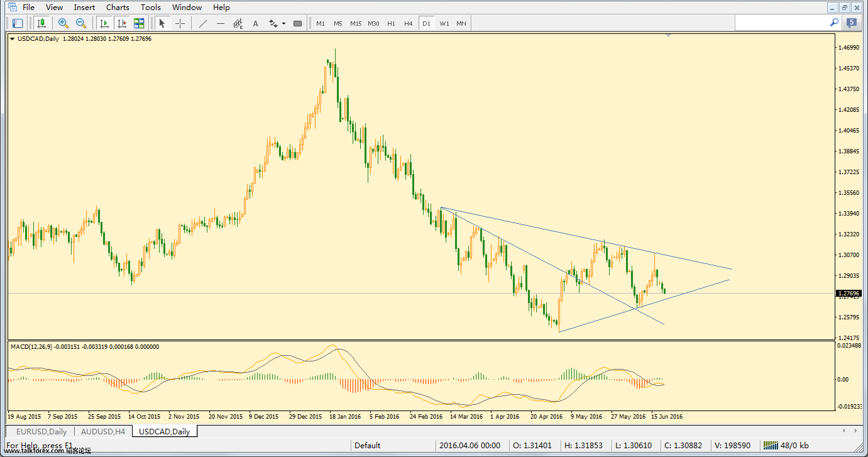Zoom out of the chart

pyautogui.click(x=81, y=23)
